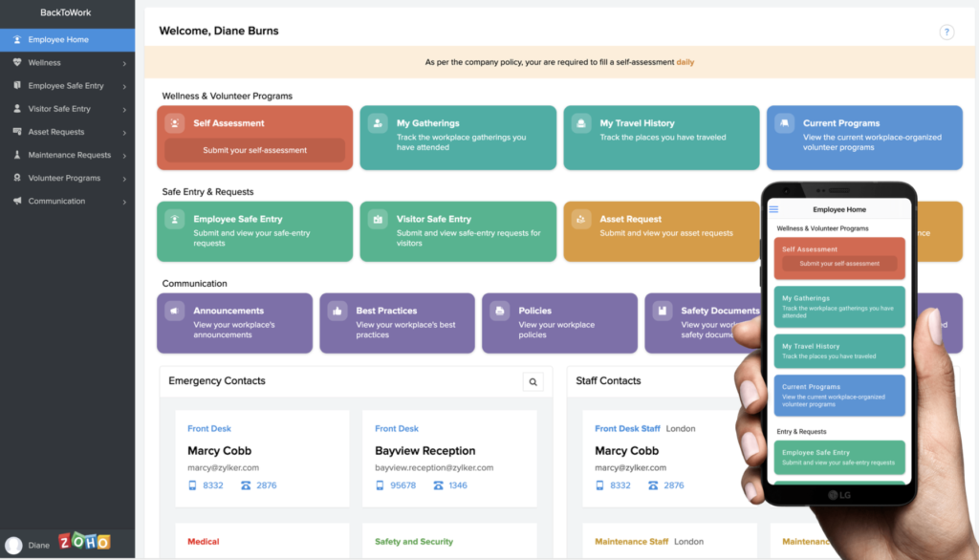Expand the Volunteer Programs sidebar arrow

coord(124,179)
